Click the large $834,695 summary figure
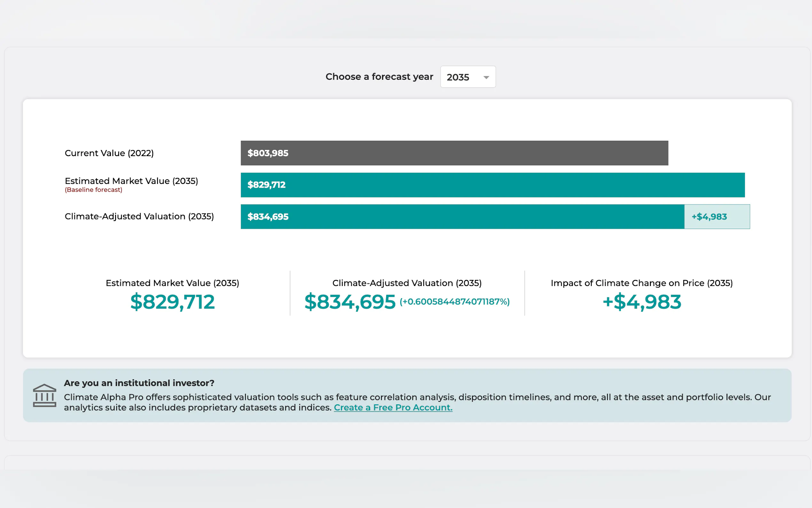 pyautogui.click(x=350, y=302)
